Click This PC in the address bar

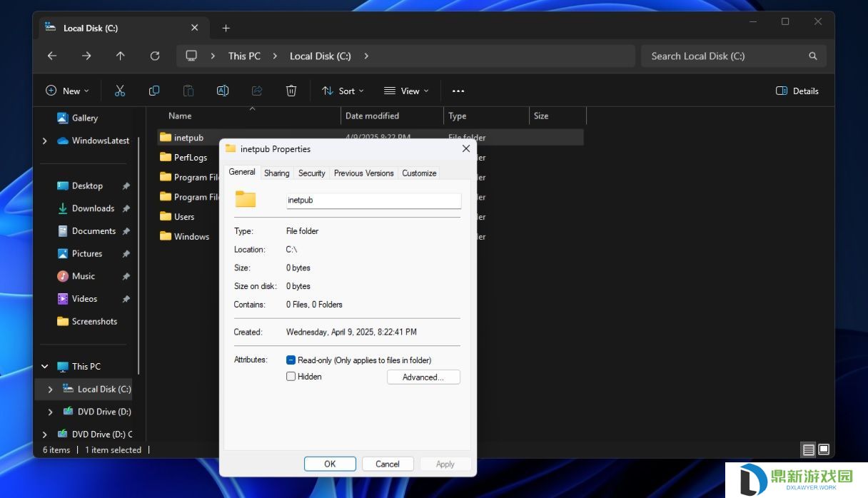click(244, 56)
